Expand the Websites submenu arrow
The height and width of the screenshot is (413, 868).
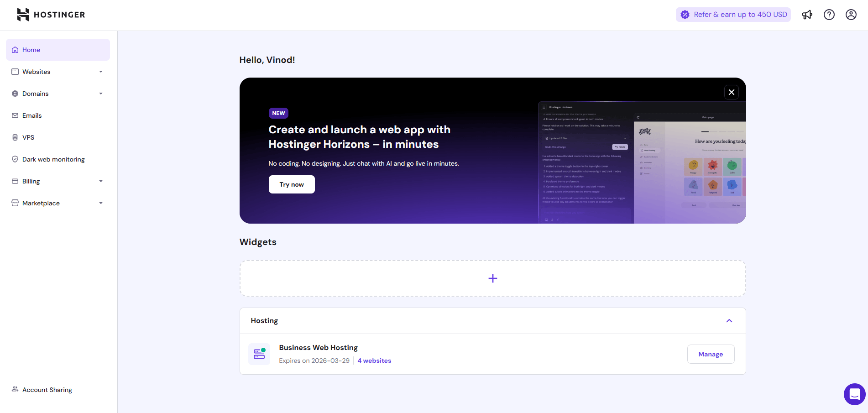click(101, 72)
